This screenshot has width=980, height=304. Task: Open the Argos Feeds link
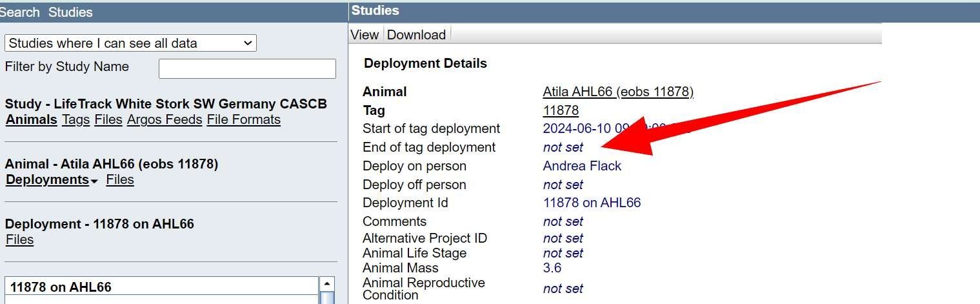164,119
